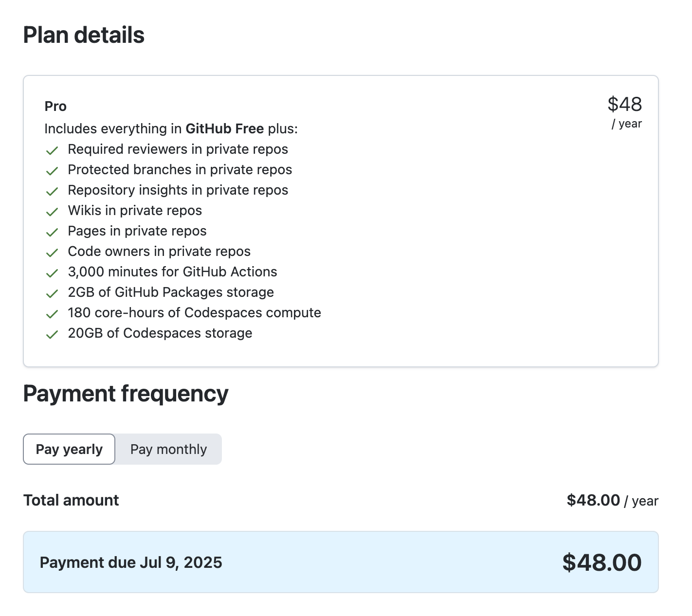Click 'Wikis in private repos' text
The height and width of the screenshot is (616, 692).
click(135, 211)
